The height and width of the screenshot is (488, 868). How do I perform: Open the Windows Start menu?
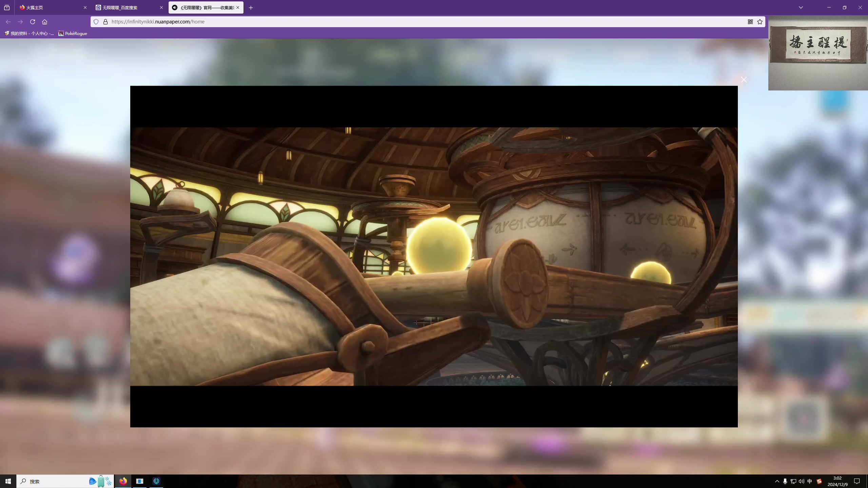pyautogui.click(x=8, y=481)
